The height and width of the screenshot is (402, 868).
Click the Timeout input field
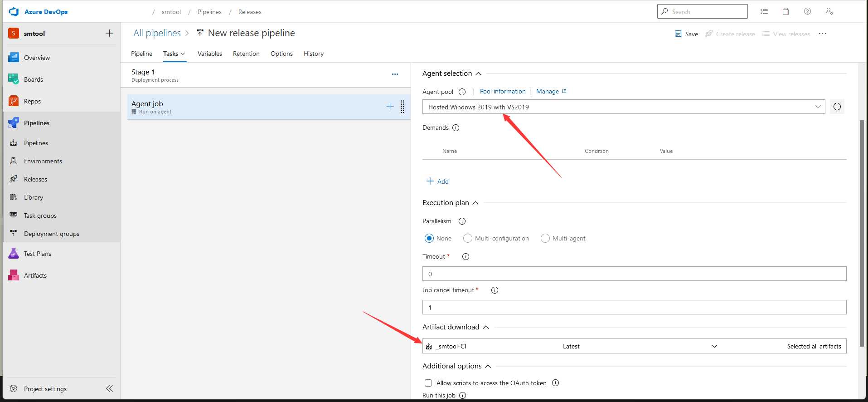pyautogui.click(x=634, y=274)
